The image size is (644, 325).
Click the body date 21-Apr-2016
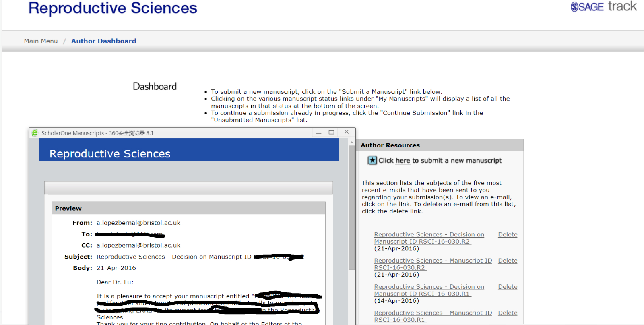(116, 268)
